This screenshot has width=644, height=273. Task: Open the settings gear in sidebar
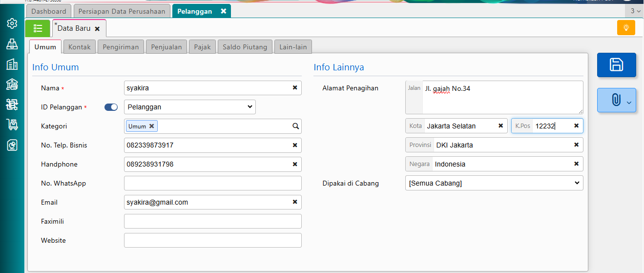pyautogui.click(x=12, y=23)
